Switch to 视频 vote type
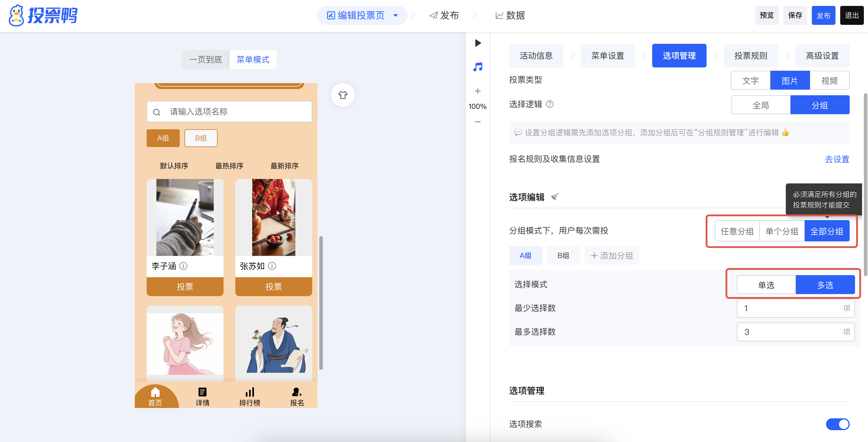The width and height of the screenshot is (868, 442). tap(829, 80)
